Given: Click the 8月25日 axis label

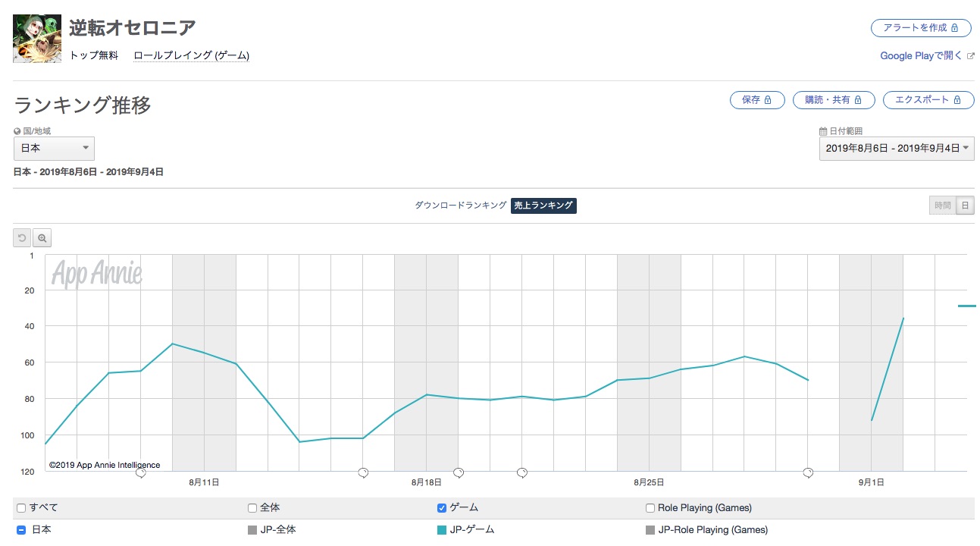Looking at the screenshot, I should pyautogui.click(x=649, y=482).
